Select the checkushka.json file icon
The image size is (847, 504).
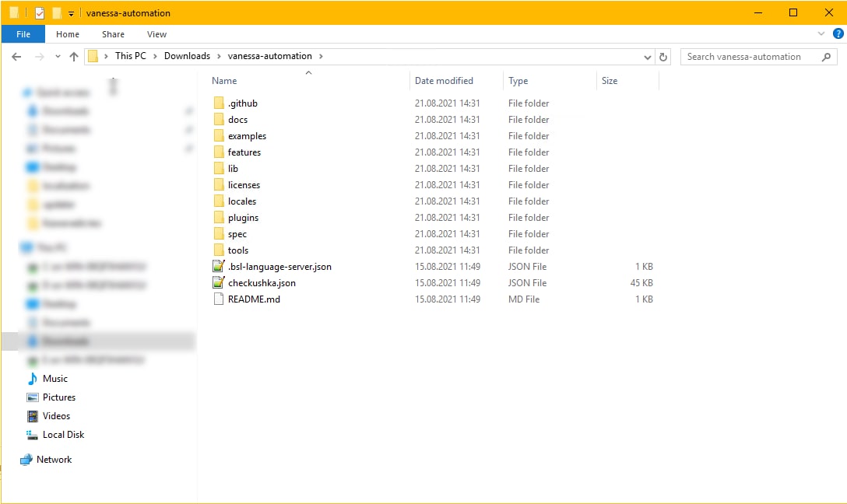pos(219,282)
